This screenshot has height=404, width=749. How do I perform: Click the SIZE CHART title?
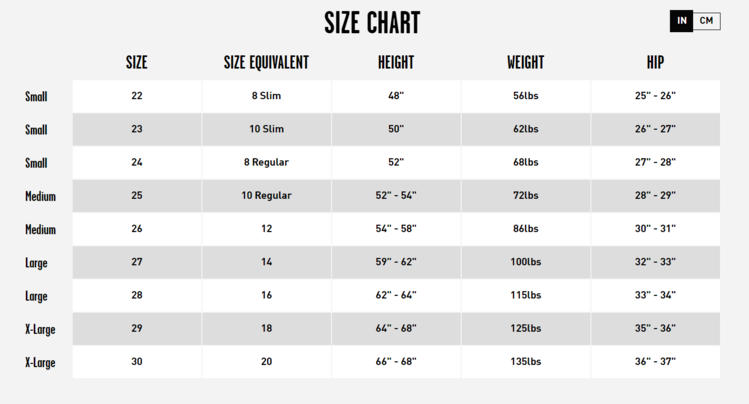coord(372,23)
